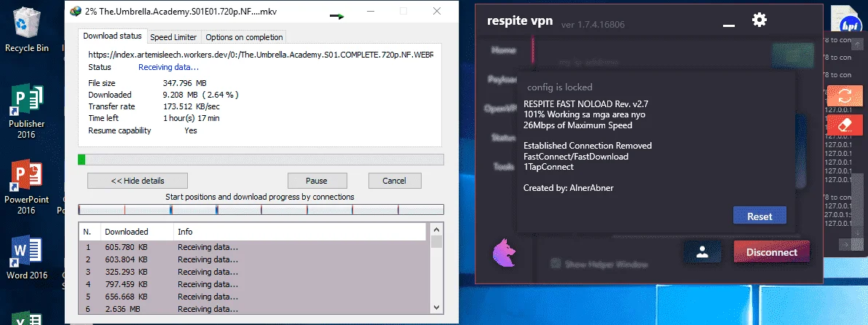Screen dimensions: 868x325
Task: Click the Reset button in config dialog
Action: pyautogui.click(x=759, y=216)
